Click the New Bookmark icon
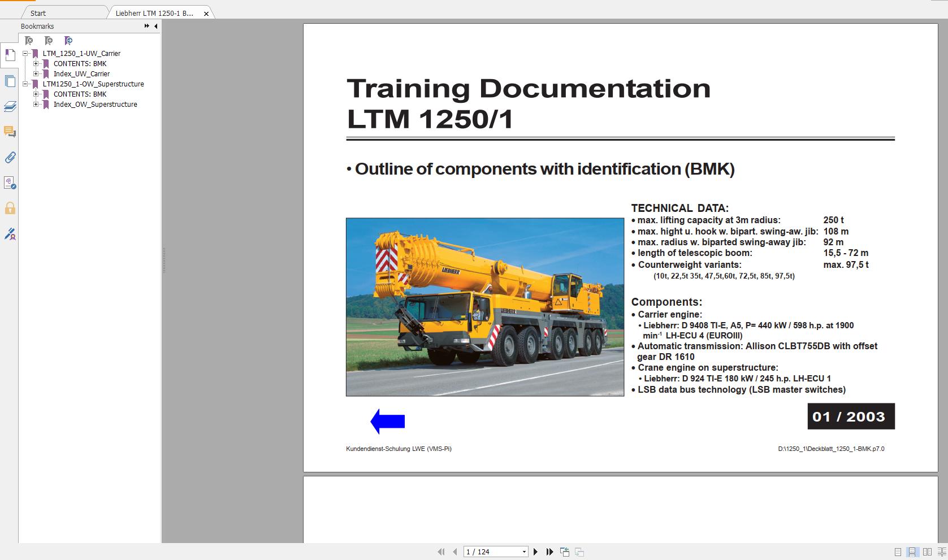The height and width of the screenshot is (560, 948). (49, 41)
